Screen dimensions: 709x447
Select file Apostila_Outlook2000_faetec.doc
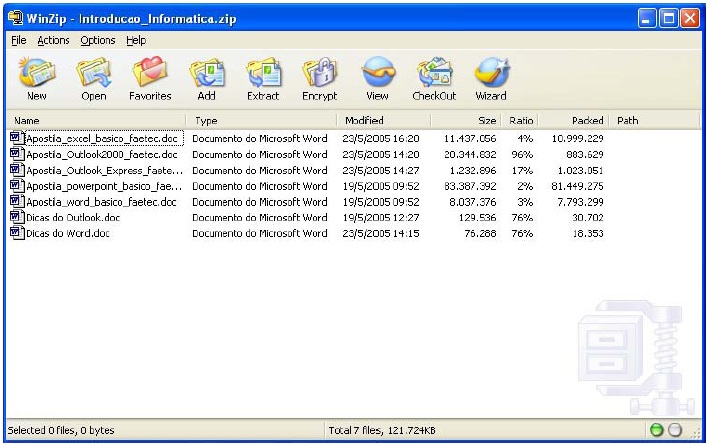102,155
